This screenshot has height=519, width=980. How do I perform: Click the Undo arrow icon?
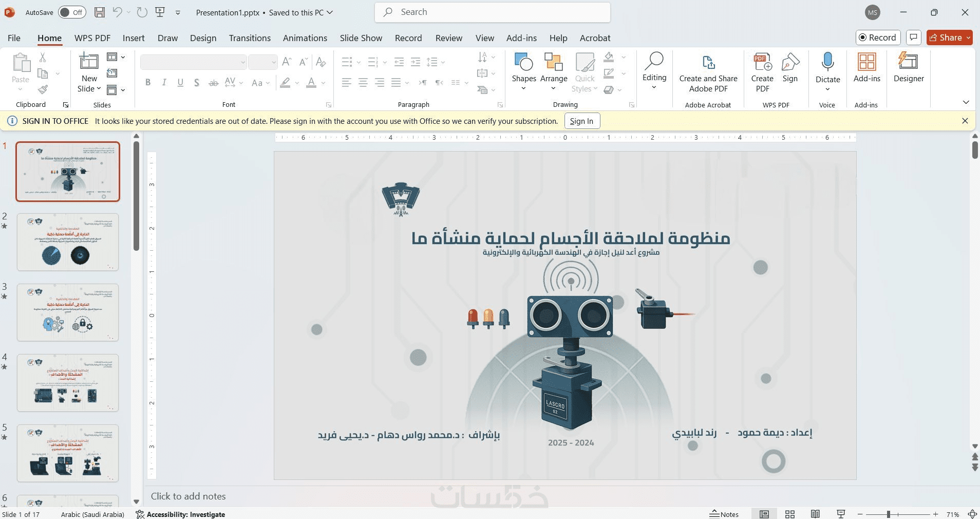(117, 12)
